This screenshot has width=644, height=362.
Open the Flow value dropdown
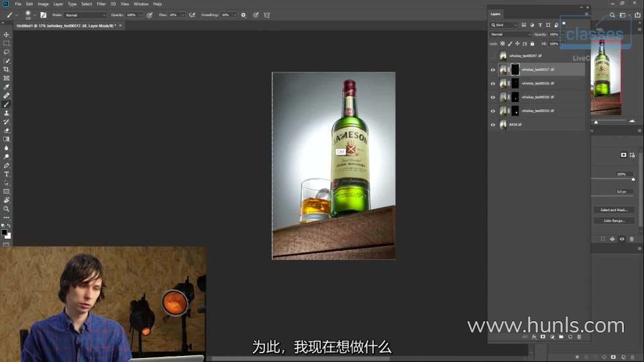pyautogui.click(x=182, y=15)
